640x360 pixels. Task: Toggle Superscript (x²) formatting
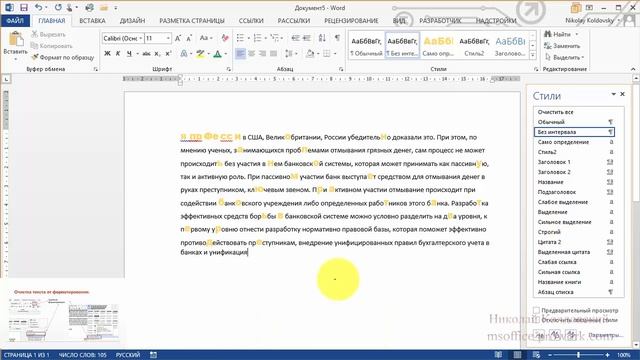tap(168, 53)
